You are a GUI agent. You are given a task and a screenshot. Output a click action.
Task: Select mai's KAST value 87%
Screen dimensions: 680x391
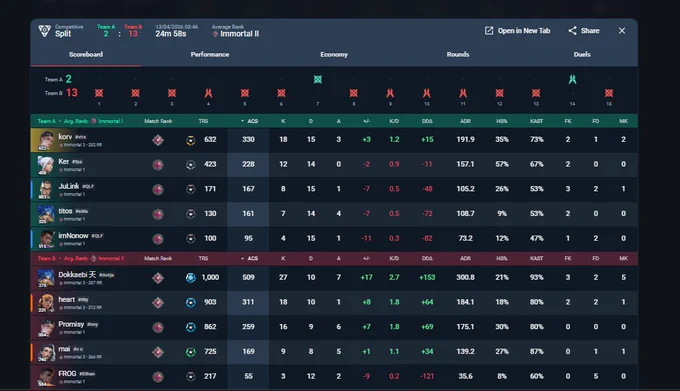coord(536,352)
